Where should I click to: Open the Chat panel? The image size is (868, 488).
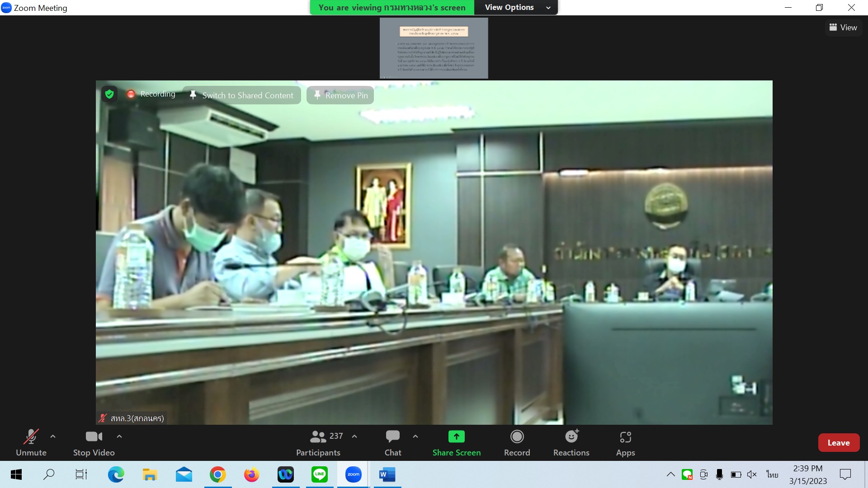[x=392, y=442]
